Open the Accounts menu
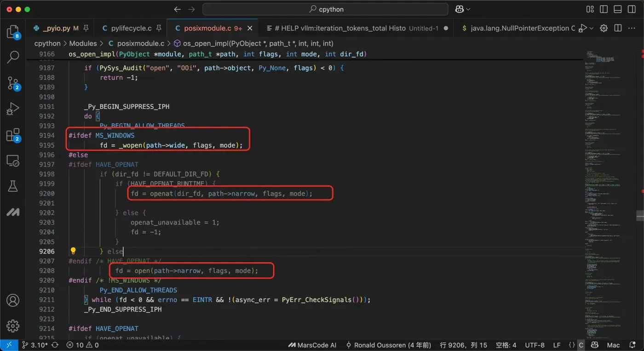Screen dimensions: 644x351 [x=12, y=300]
